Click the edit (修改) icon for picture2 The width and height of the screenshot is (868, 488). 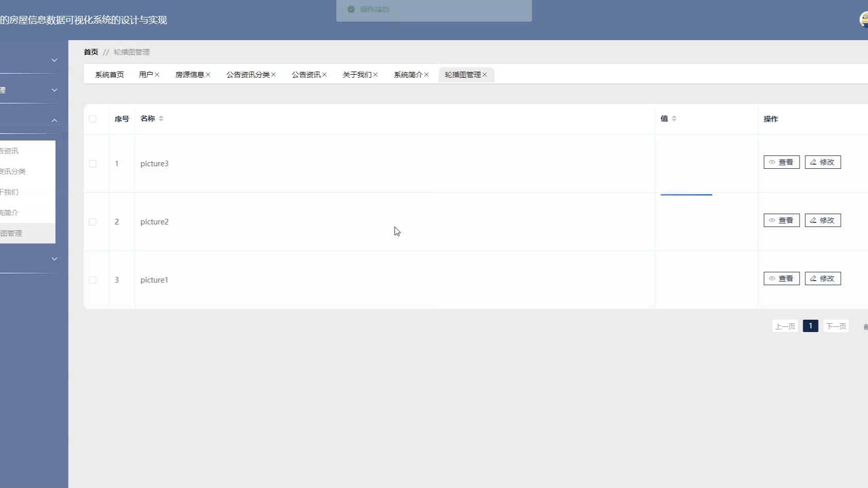tap(822, 220)
